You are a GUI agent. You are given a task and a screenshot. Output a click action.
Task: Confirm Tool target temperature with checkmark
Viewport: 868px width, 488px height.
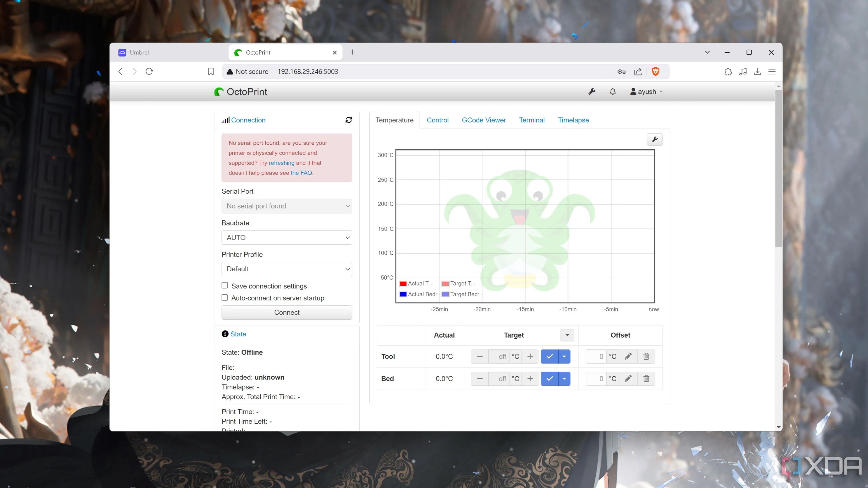point(550,356)
